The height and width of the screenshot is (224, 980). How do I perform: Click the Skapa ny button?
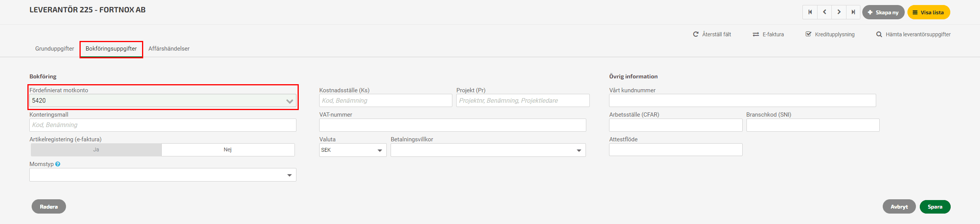point(883,12)
